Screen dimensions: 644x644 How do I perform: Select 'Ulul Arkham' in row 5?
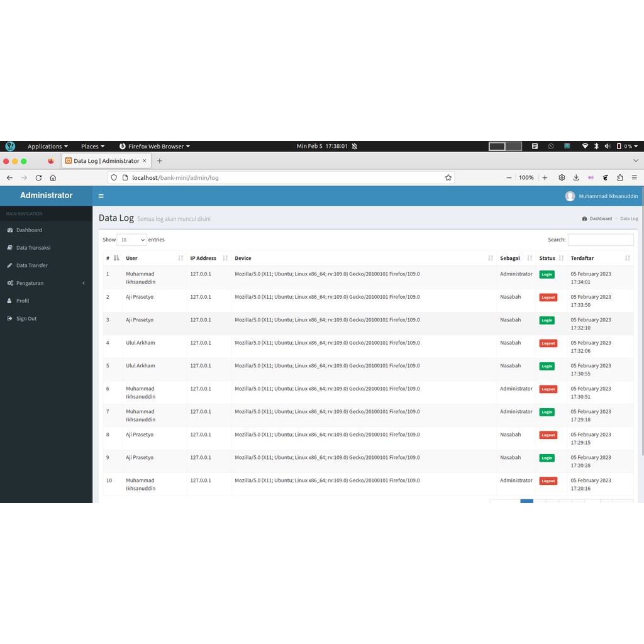(x=140, y=365)
